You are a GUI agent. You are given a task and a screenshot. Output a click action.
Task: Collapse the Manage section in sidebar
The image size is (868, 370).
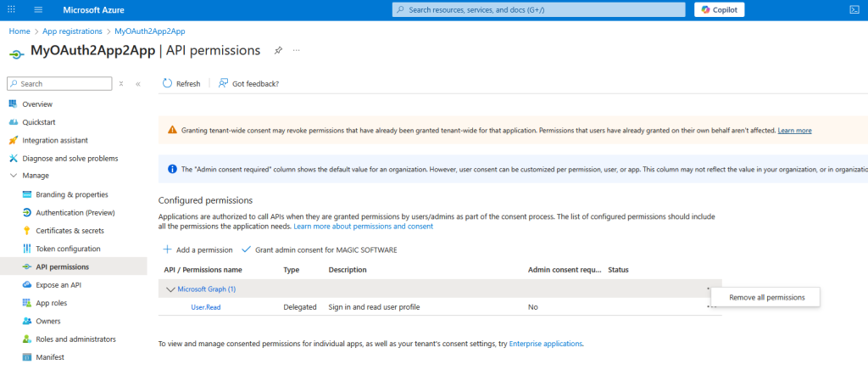click(x=12, y=176)
